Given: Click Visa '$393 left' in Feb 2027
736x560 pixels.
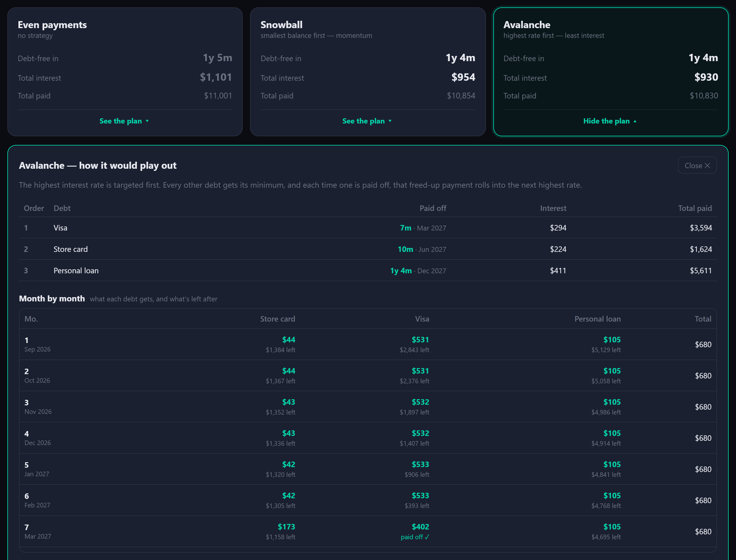Looking at the screenshot, I should point(417,506).
